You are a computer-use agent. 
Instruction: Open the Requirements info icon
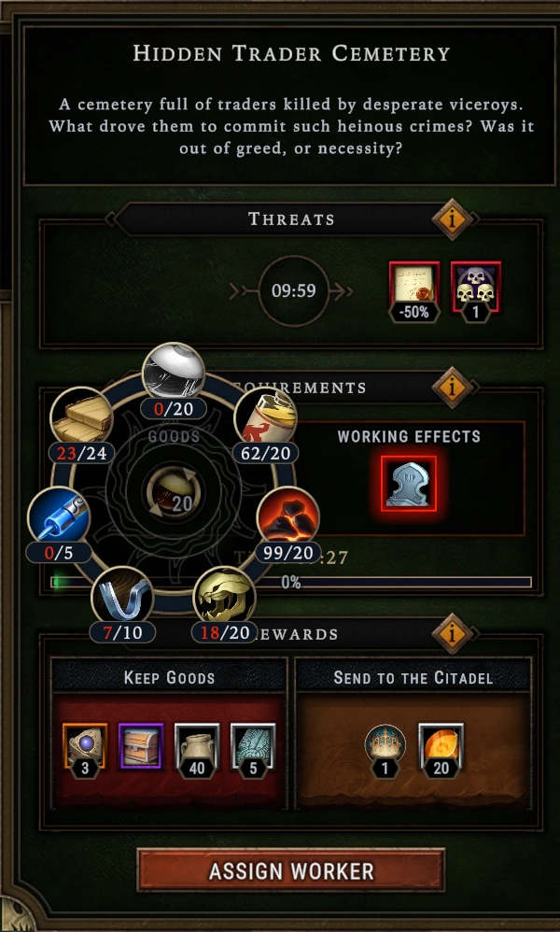coord(452,388)
